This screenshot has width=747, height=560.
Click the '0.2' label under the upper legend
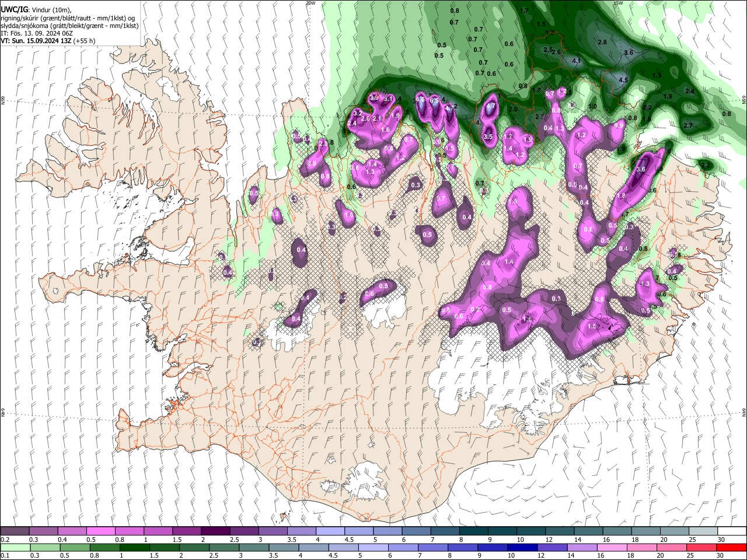pos(4,540)
